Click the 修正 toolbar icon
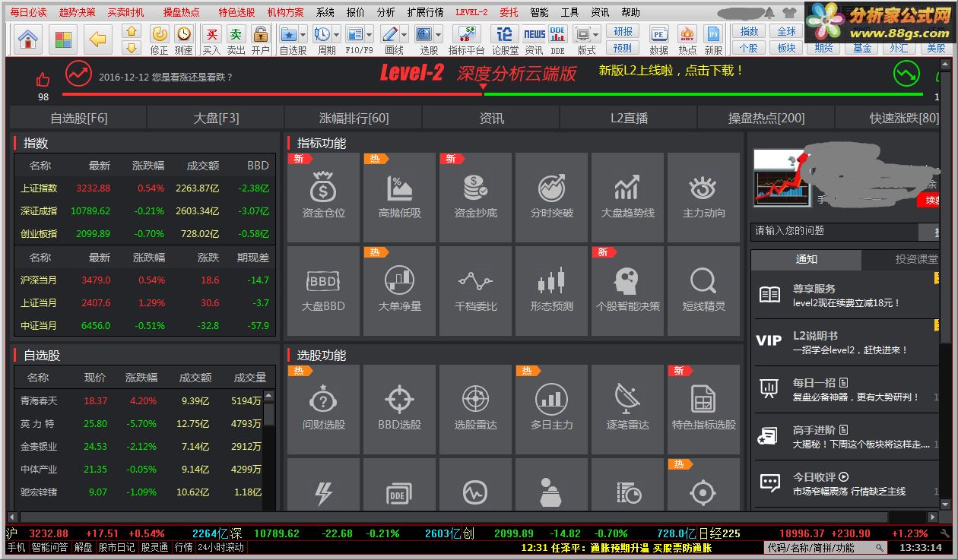The image size is (958, 560). point(159,39)
